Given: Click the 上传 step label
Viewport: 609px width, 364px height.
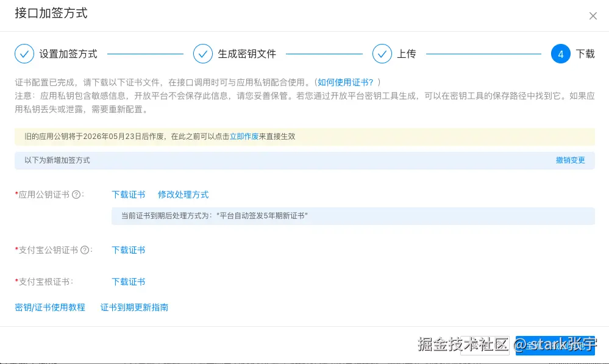Looking at the screenshot, I should click(406, 54).
